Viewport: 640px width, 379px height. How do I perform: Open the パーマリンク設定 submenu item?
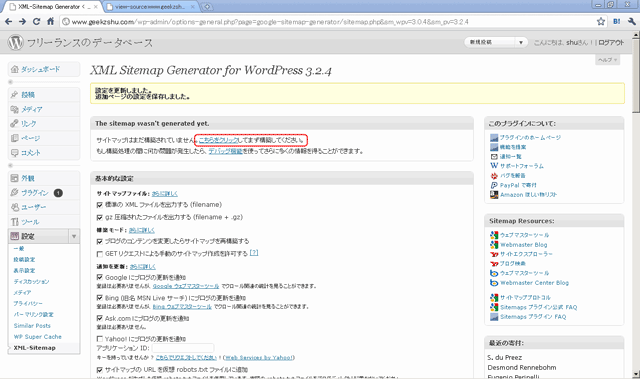[33, 315]
